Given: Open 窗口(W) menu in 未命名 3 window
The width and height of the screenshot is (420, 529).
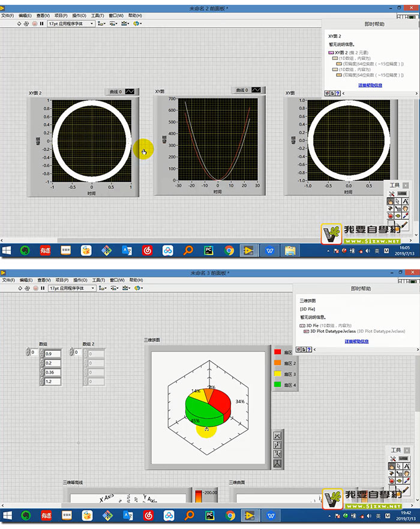Looking at the screenshot, I should point(117,280).
